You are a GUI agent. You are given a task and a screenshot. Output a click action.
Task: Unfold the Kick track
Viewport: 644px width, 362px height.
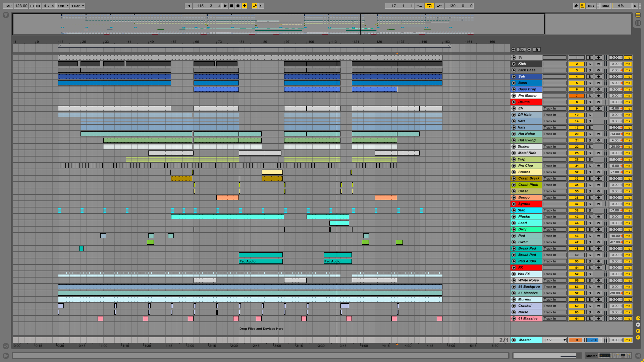coord(514,64)
